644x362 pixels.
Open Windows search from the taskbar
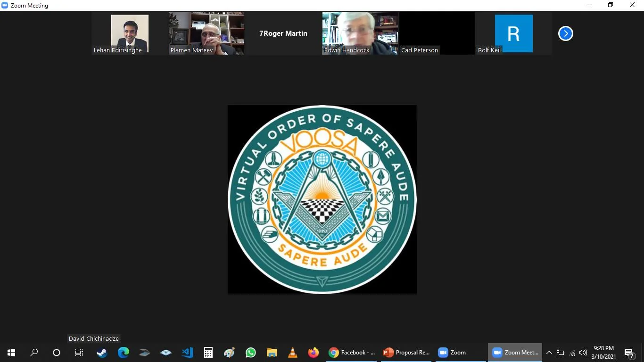34,353
